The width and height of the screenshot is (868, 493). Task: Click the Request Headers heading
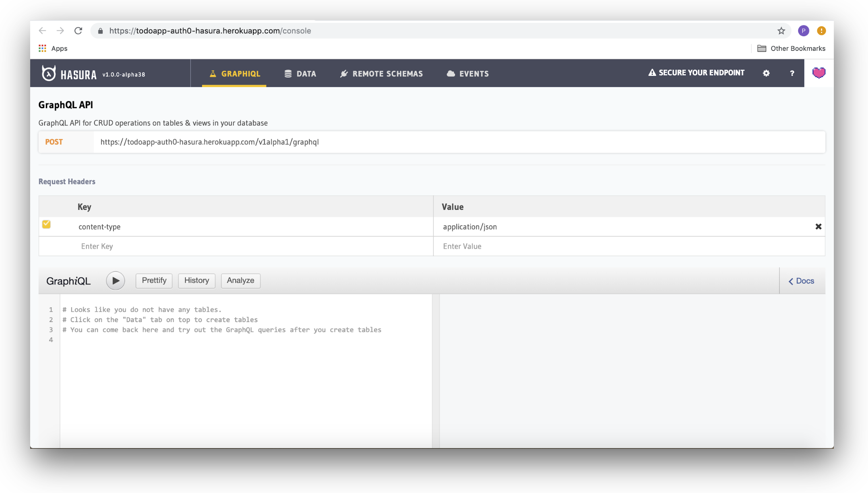(x=67, y=181)
